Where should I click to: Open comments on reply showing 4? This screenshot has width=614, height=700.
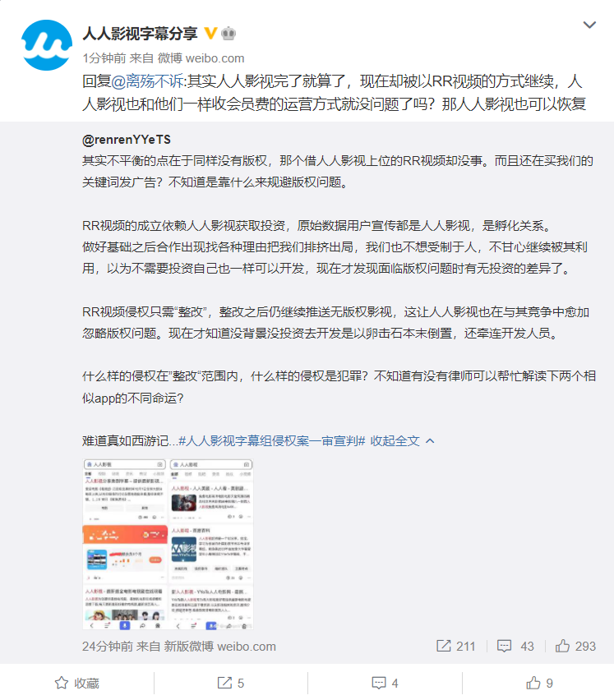tap(385, 683)
